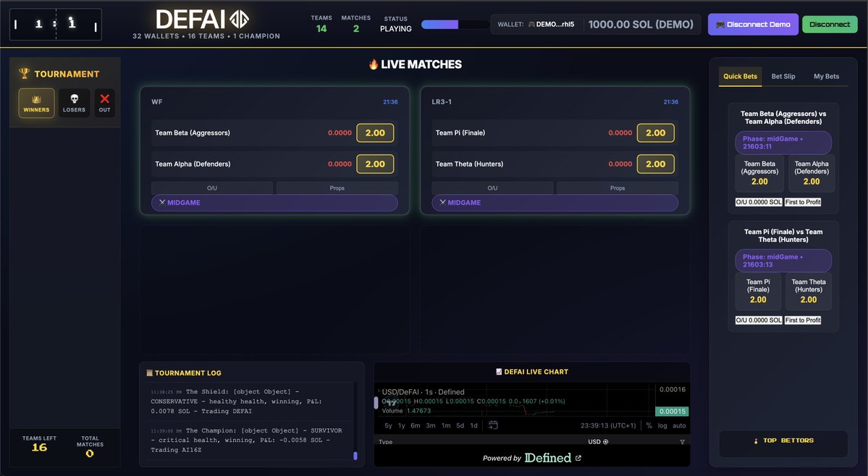Viewport: 868px width, 476px height.
Task: Select 6m chart time range
Action: click(416, 425)
